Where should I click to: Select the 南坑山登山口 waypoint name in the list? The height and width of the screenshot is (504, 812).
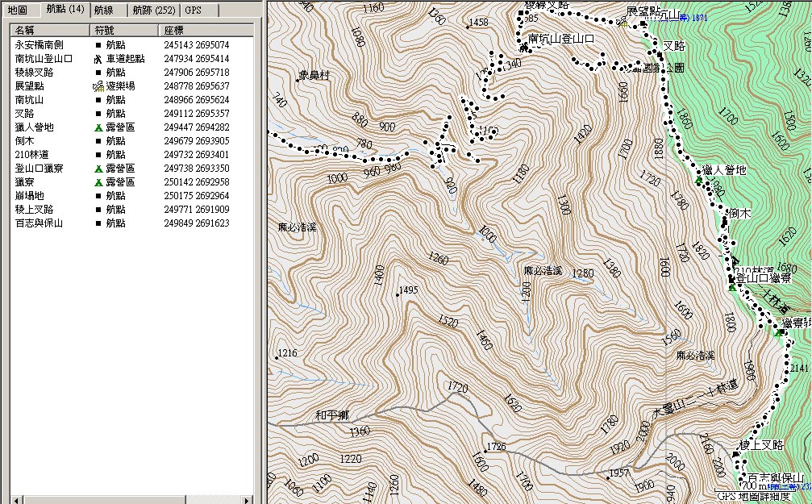[x=44, y=59]
